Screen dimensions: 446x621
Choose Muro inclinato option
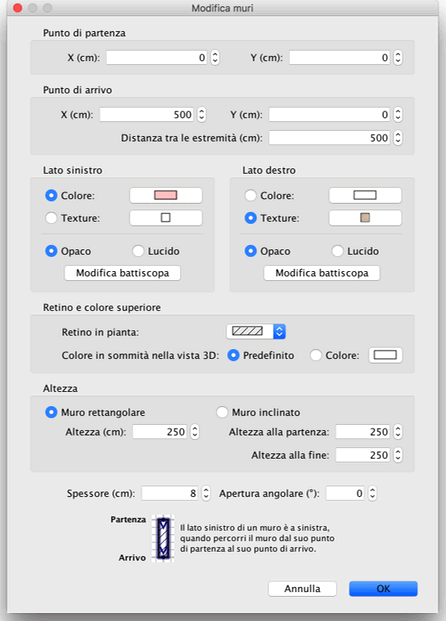[258, 412]
